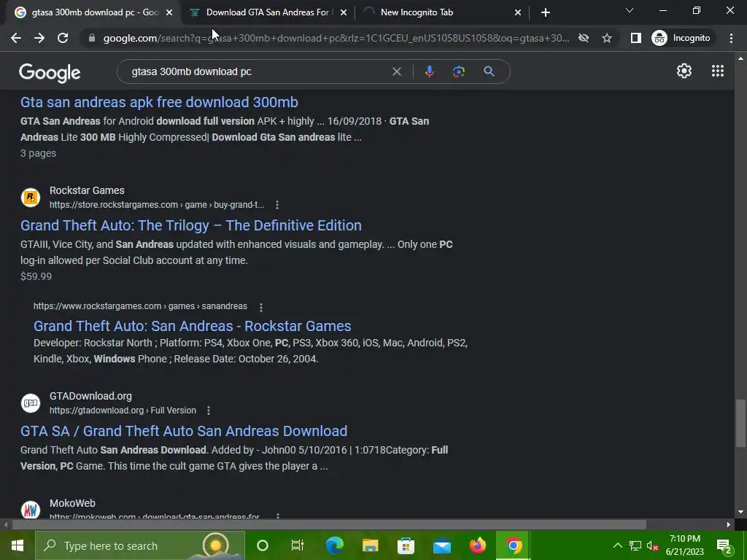Open Cortana circle on taskbar
747x560 pixels.
tap(263, 545)
